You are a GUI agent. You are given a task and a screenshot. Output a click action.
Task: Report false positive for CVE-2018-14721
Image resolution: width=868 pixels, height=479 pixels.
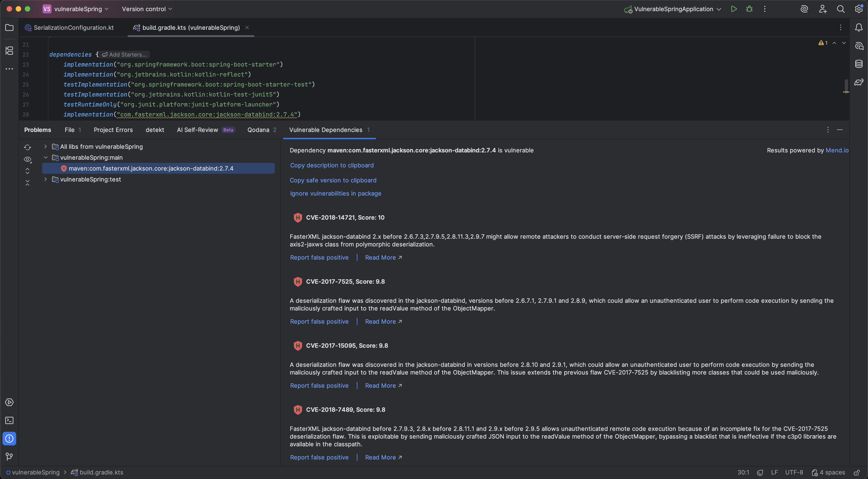[x=319, y=258]
